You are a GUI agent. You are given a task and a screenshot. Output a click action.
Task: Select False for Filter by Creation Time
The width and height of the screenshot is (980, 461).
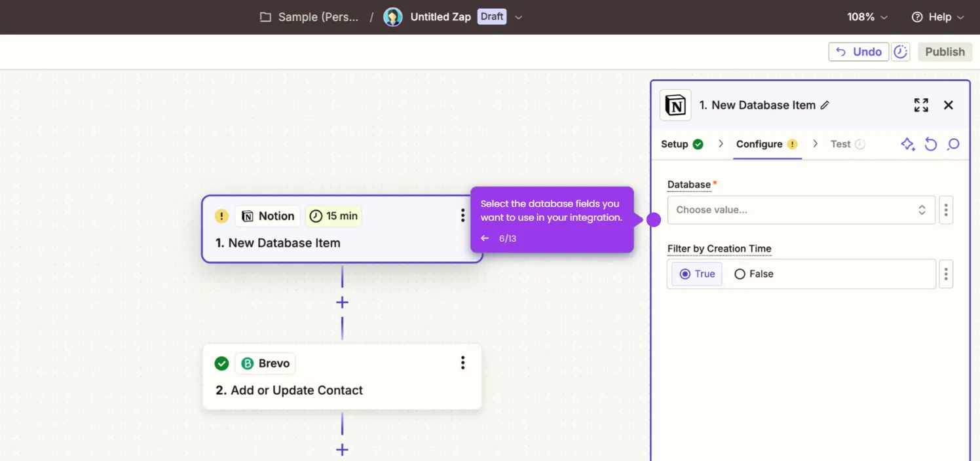[753, 274]
